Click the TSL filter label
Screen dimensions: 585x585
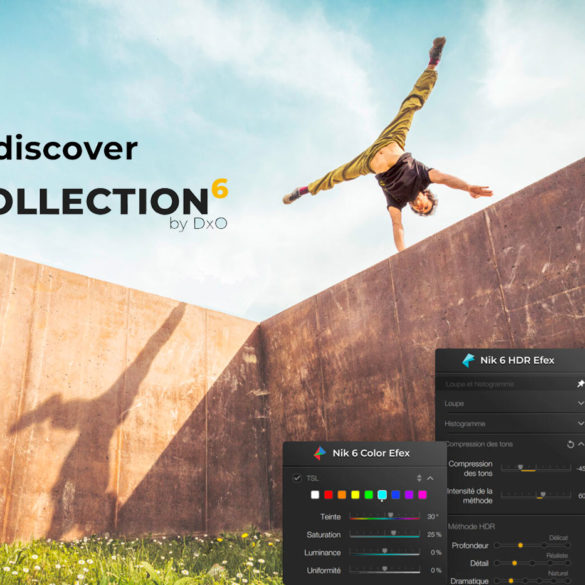click(x=312, y=478)
